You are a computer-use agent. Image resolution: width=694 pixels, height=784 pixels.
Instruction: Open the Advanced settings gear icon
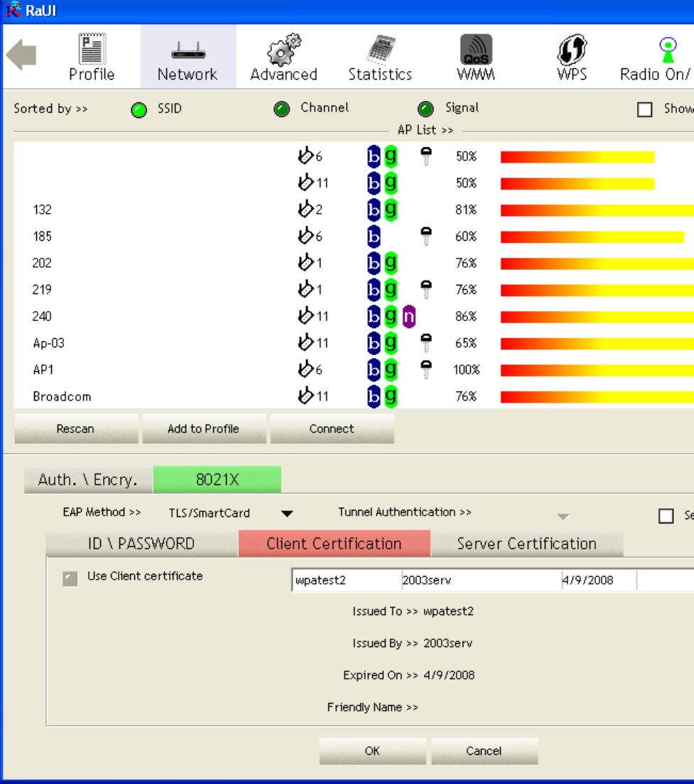pyautogui.click(x=283, y=50)
